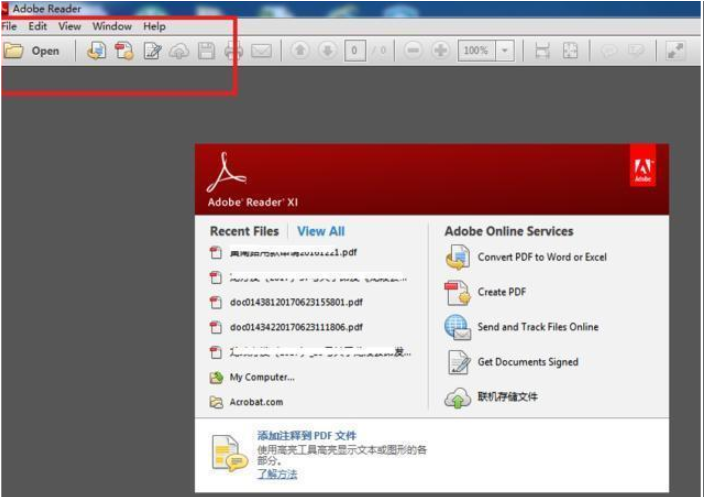This screenshot has width=704, height=497.
Task: Click the 添加注释到 PDF 文件 heading link
Action: point(307,435)
